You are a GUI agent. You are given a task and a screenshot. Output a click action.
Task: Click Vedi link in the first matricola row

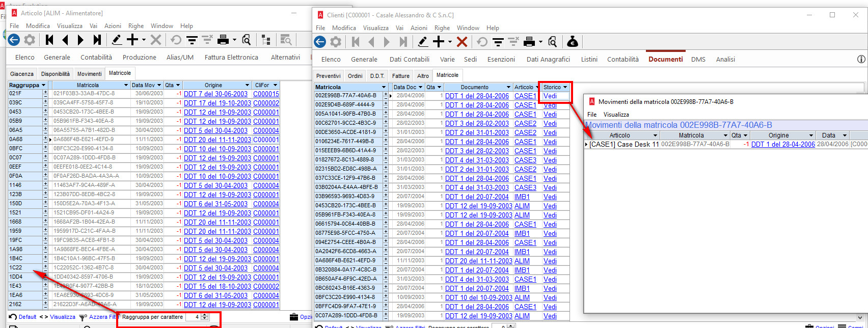click(550, 96)
